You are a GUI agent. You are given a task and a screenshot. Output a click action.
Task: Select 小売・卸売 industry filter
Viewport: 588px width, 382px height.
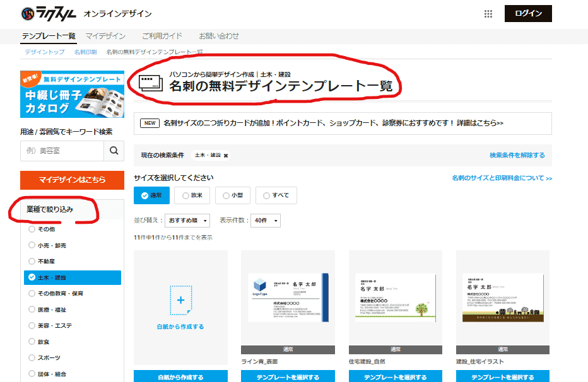pos(47,245)
